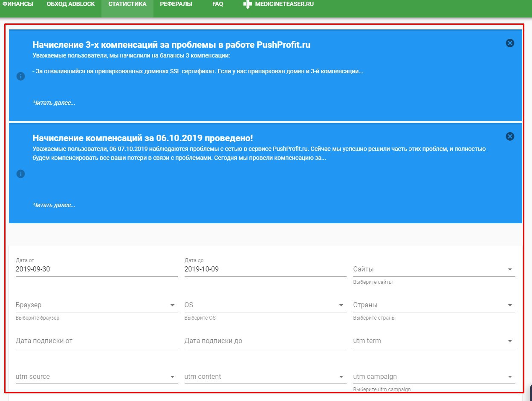This screenshot has width=532, height=401.
Task: Expand the OS dropdown
Action: tap(266, 305)
